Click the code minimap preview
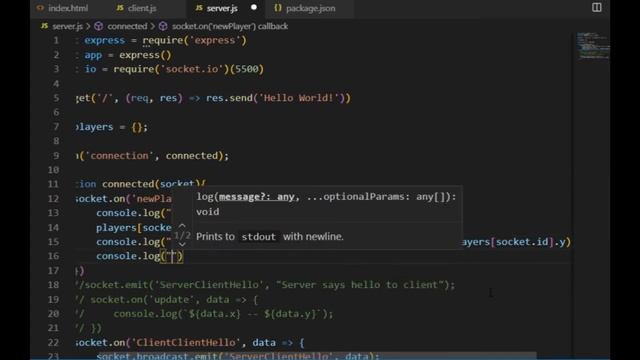Viewport: 640px width, 360px height. 593,46
